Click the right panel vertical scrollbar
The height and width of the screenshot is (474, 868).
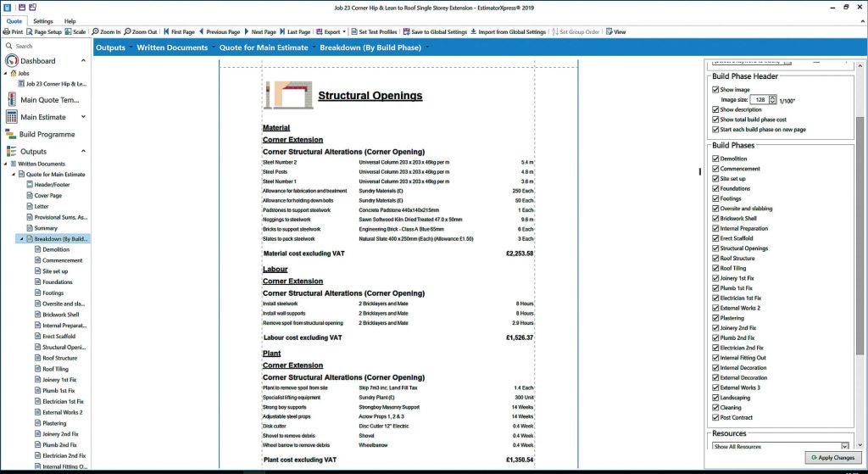860,236
